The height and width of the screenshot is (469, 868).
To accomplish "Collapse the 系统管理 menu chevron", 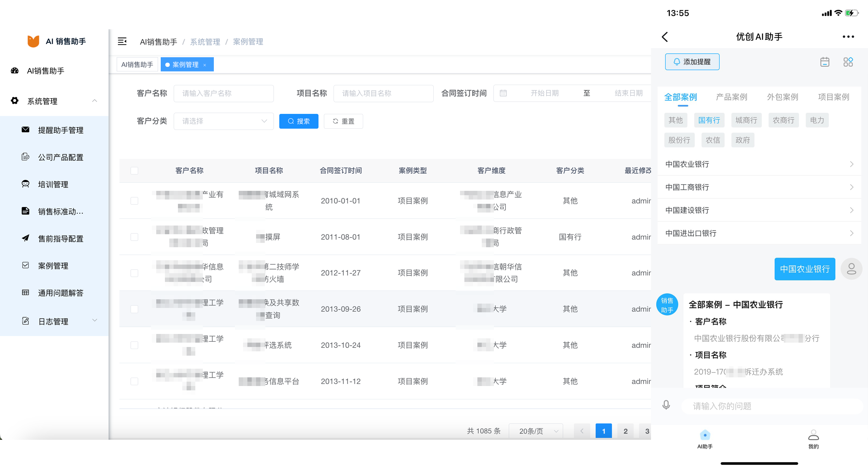I will point(95,101).
